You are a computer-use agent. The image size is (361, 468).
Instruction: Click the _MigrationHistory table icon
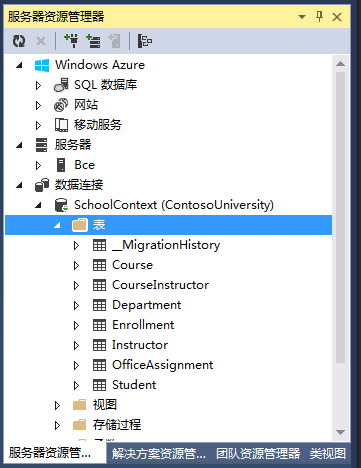(x=99, y=245)
